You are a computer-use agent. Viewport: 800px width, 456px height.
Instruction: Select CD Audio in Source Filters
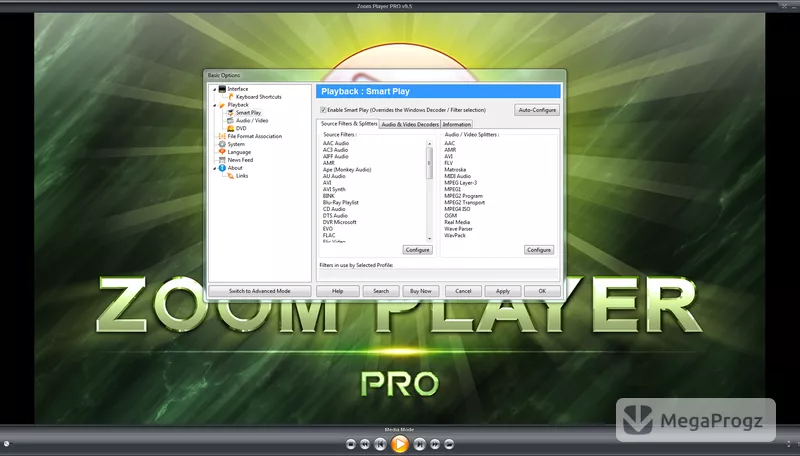334,209
